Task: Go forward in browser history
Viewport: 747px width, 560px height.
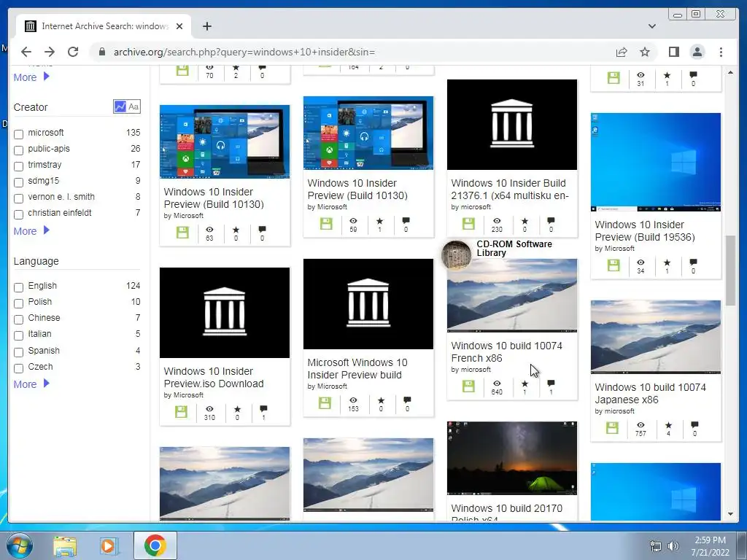Action: tap(50, 52)
